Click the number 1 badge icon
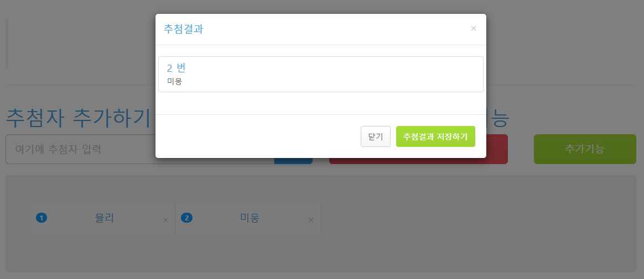Screen dimensions: 644x279 pos(41,218)
